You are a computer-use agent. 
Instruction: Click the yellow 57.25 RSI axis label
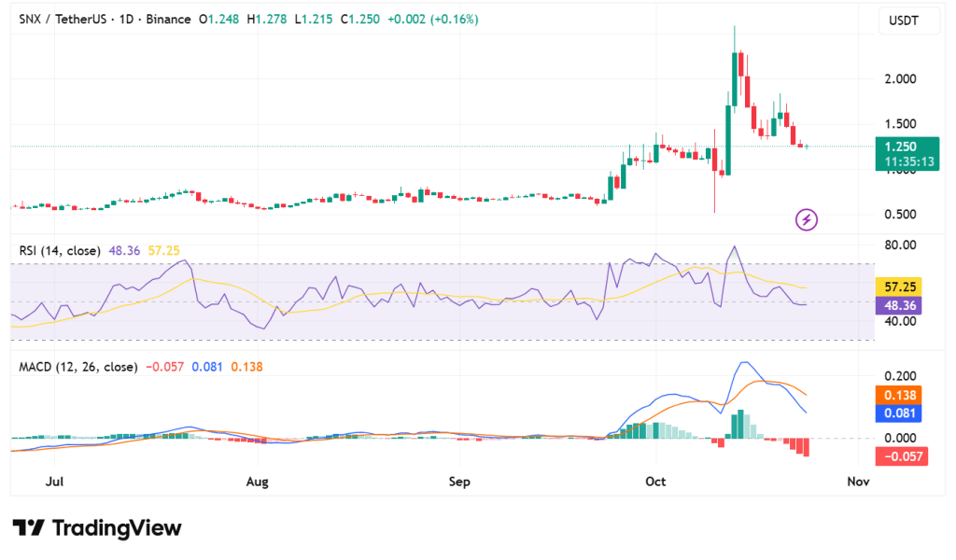point(901,287)
